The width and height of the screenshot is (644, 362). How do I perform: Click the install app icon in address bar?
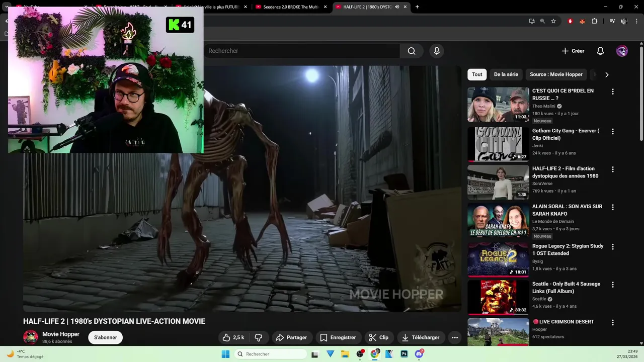[532, 21]
